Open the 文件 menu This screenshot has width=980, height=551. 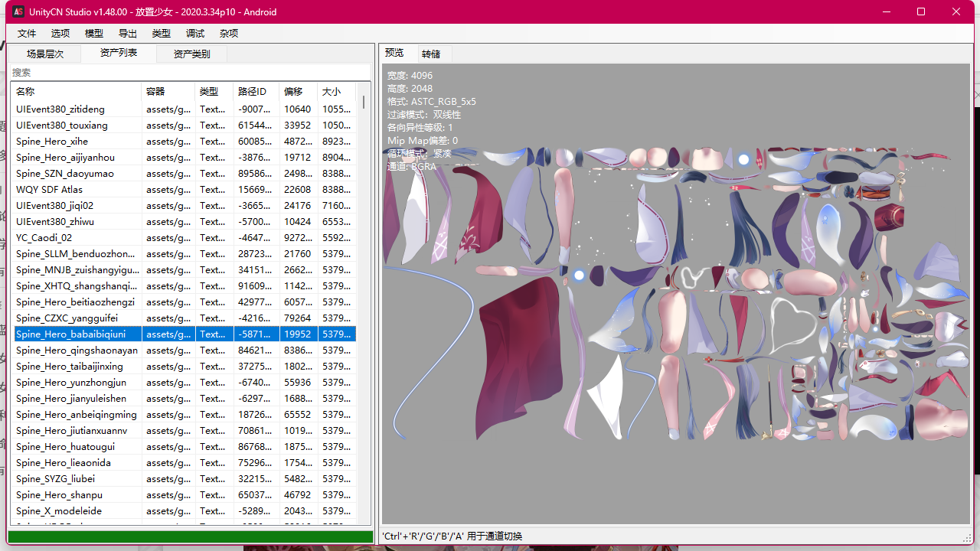click(x=27, y=34)
